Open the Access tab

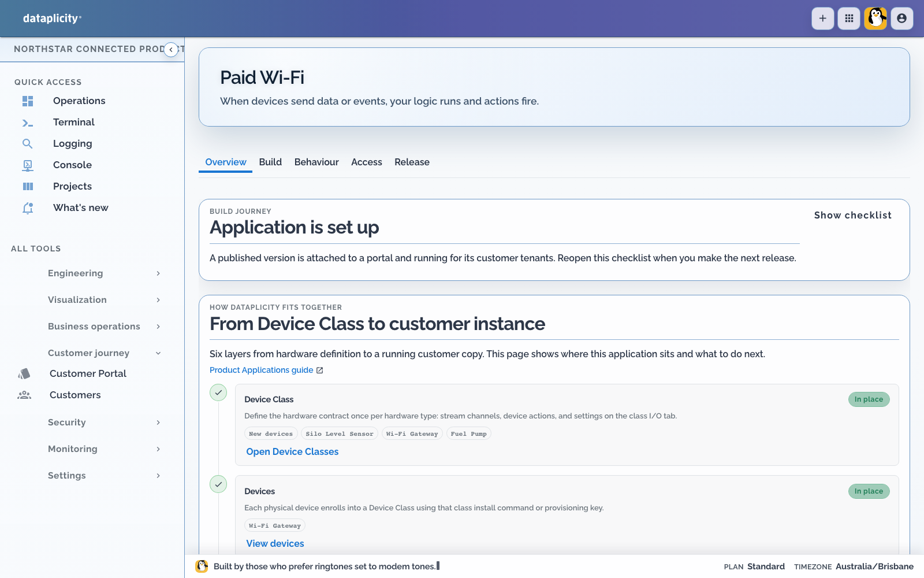coord(367,162)
